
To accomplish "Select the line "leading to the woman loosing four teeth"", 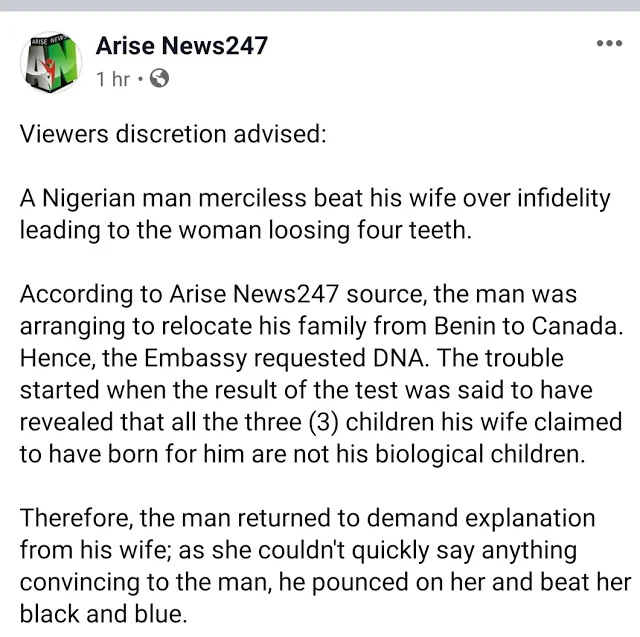I will (243, 229).
